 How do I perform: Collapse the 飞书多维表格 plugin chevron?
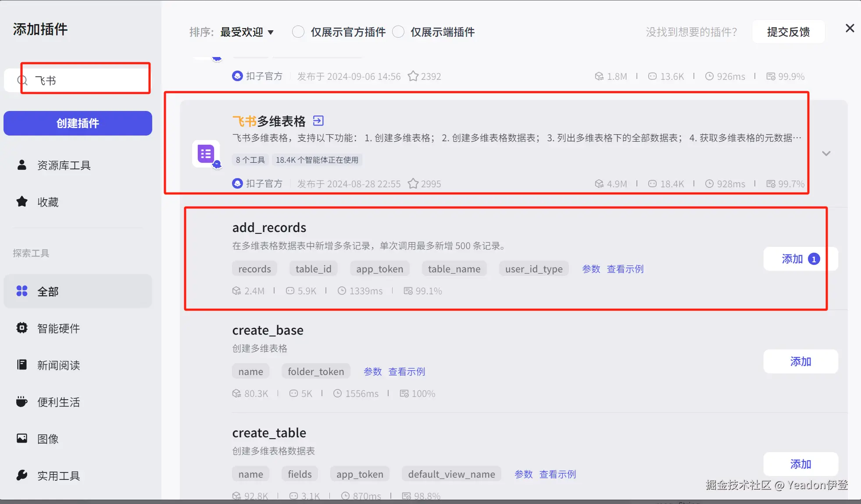[826, 154]
